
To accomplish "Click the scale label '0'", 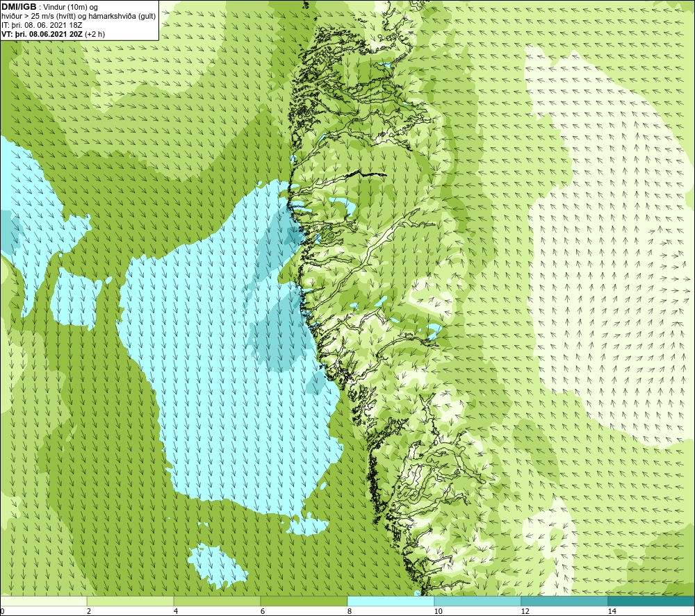I will click(2, 611).
